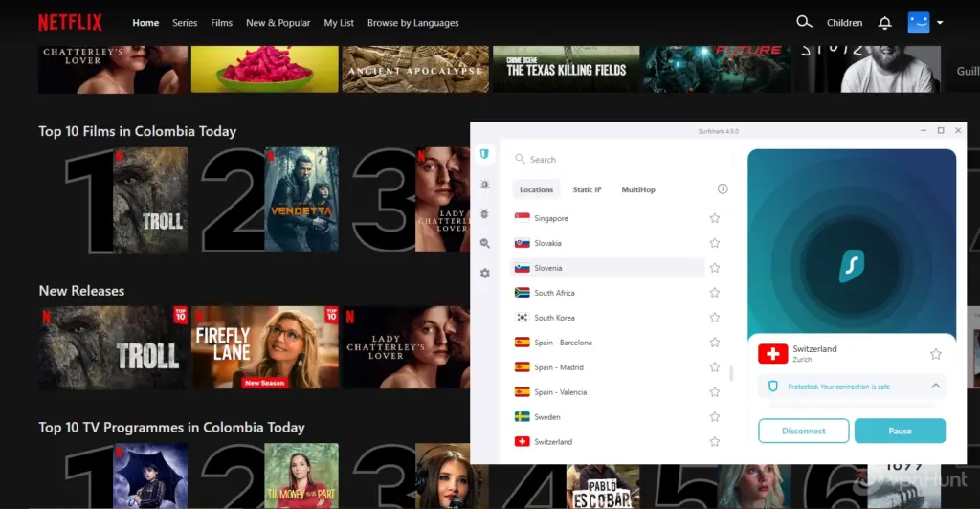Click the location list scrollbar
980x509 pixels.
[x=731, y=373]
